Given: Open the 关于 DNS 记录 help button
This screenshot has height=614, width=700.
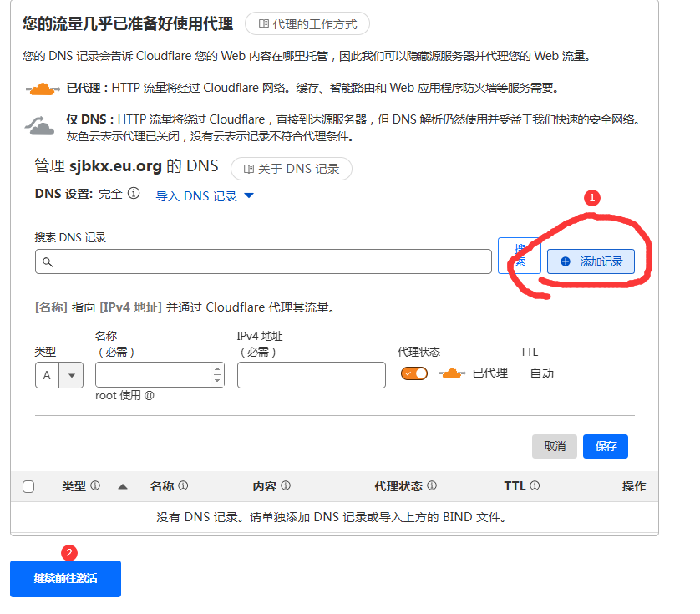Looking at the screenshot, I should pyautogui.click(x=291, y=169).
